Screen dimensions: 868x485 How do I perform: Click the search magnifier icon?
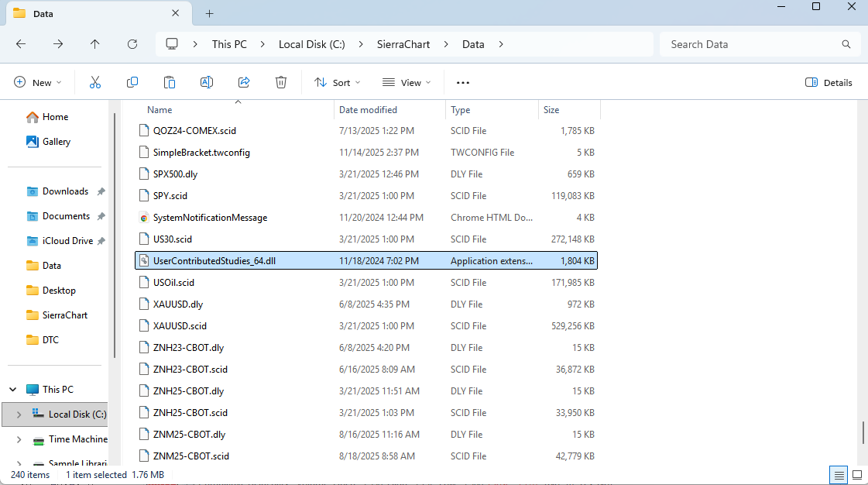(x=846, y=44)
